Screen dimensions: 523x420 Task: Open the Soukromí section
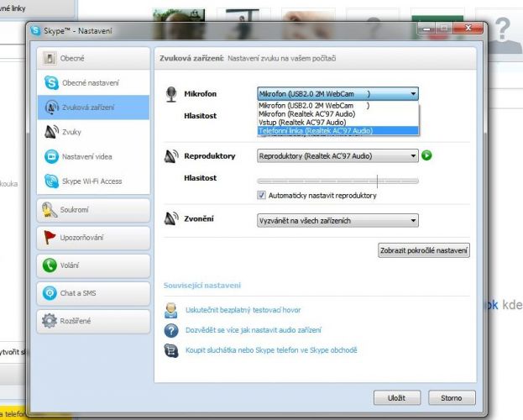pos(93,210)
